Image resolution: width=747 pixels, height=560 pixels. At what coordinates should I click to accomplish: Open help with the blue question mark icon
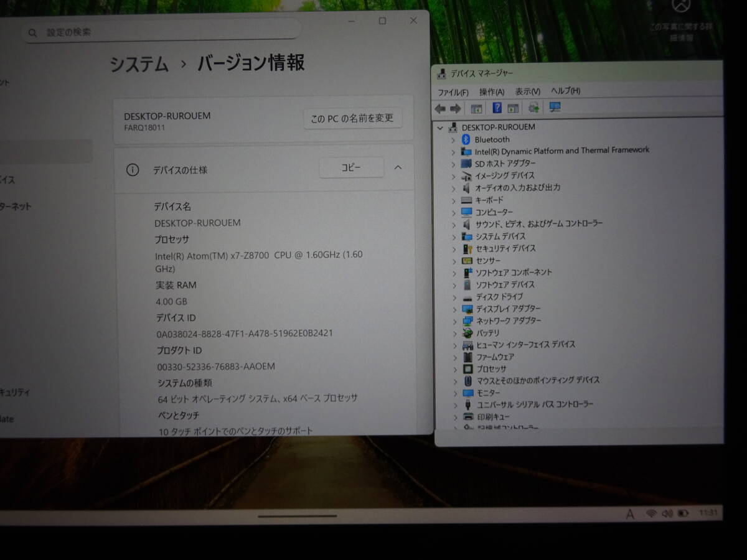point(497,108)
